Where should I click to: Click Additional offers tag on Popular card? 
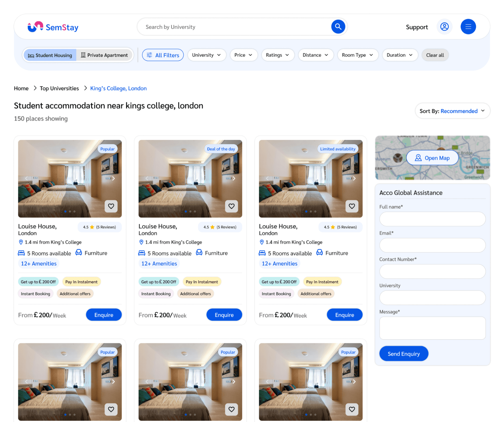[75, 293]
